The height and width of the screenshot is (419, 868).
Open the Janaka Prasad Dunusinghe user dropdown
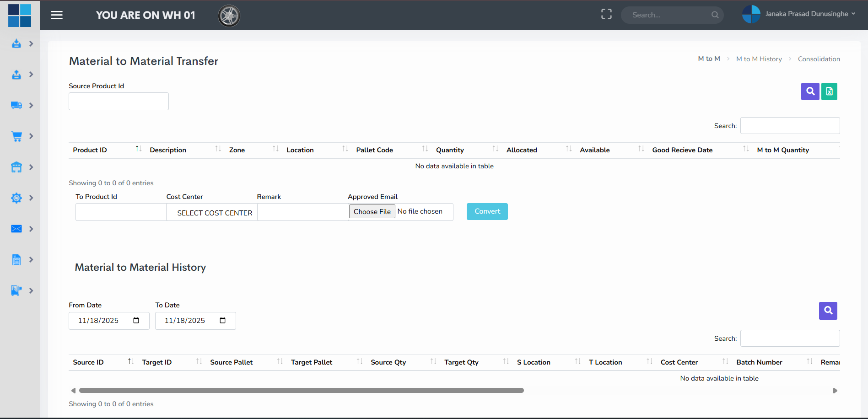pos(798,14)
